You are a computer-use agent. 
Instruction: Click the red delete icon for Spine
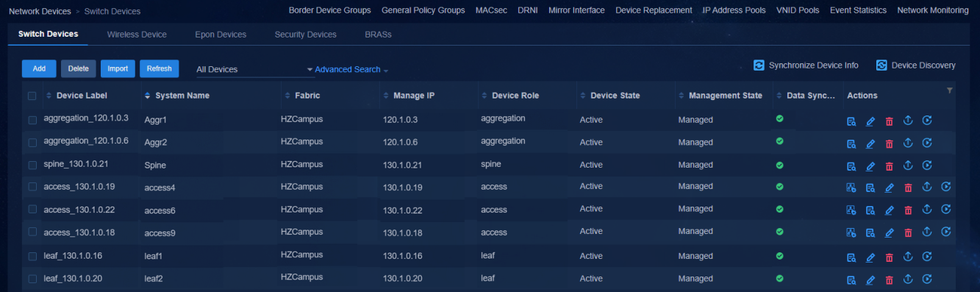click(889, 166)
